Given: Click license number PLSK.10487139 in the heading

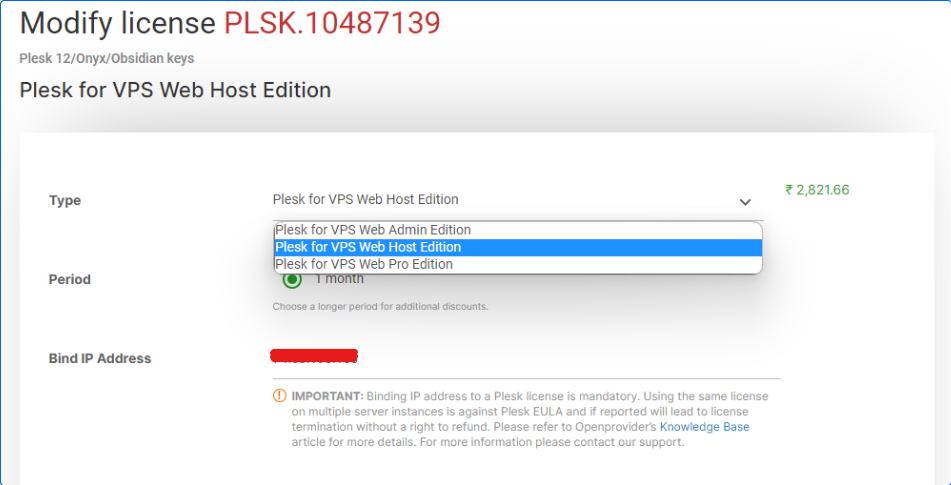Looking at the screenshot, I should tap(332, 24).
